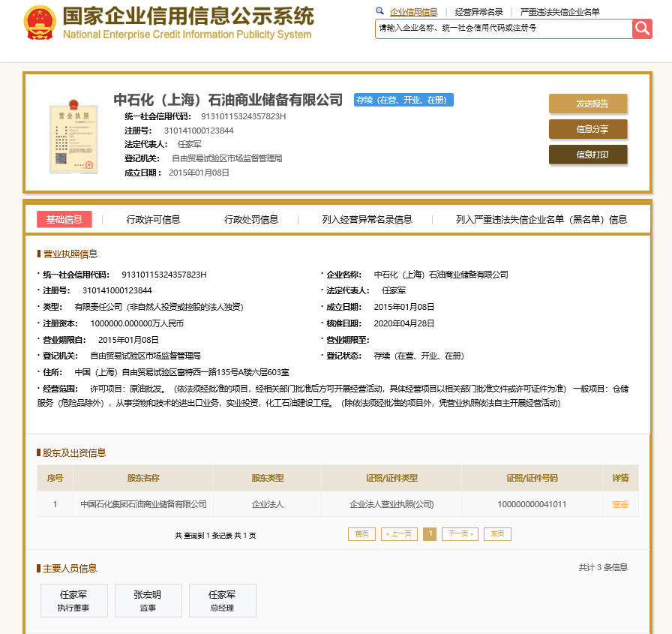Open the 任家军 总经理 personnel card

click(223, 600)
